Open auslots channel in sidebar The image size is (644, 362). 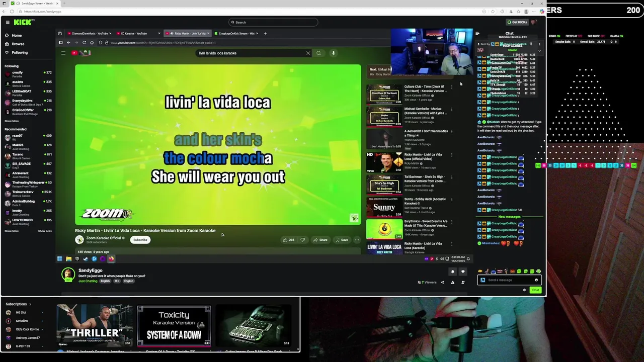pyautogui.click(x=28, y=83)
